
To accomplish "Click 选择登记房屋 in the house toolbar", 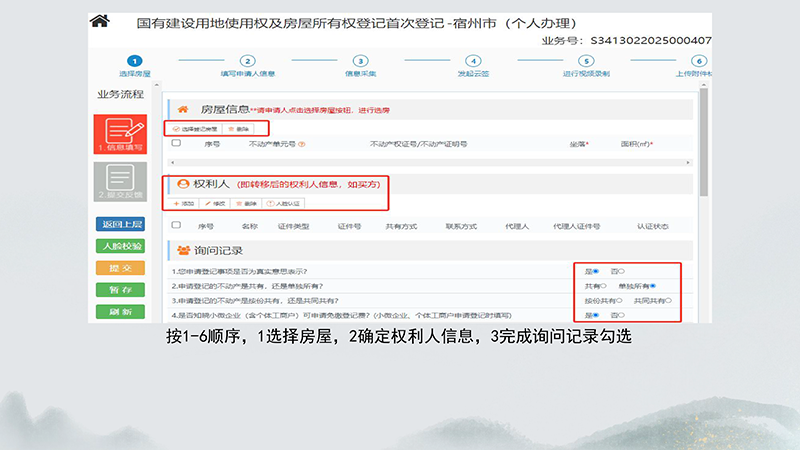I will pyautogui.click(x=192, y=128).
